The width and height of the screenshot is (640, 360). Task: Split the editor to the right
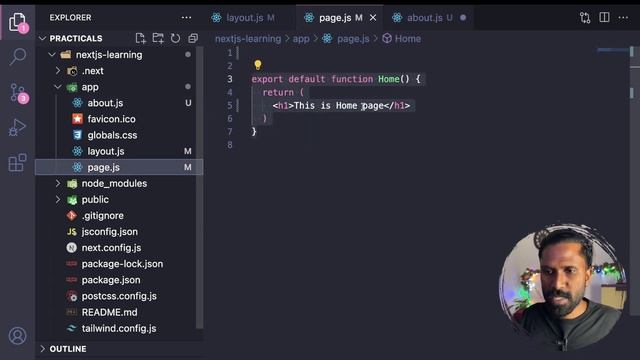(604, 18)
